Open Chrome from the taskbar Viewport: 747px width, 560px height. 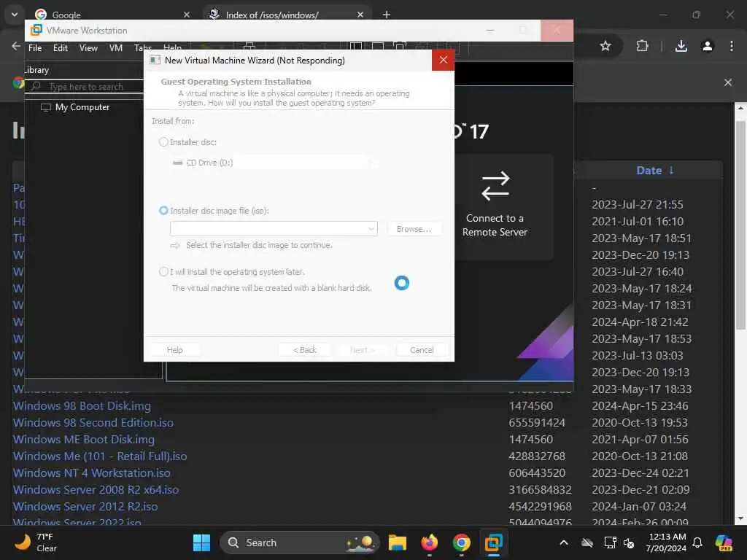461,542
